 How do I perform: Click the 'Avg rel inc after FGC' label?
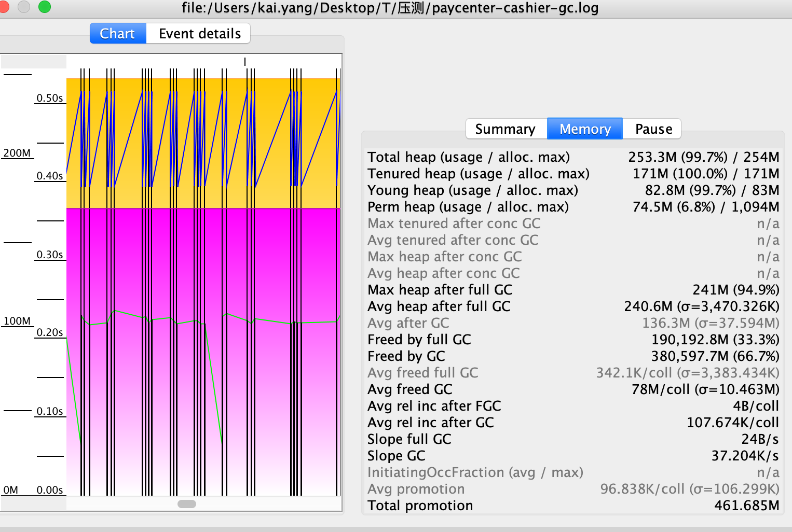click(x=434, y=406)
